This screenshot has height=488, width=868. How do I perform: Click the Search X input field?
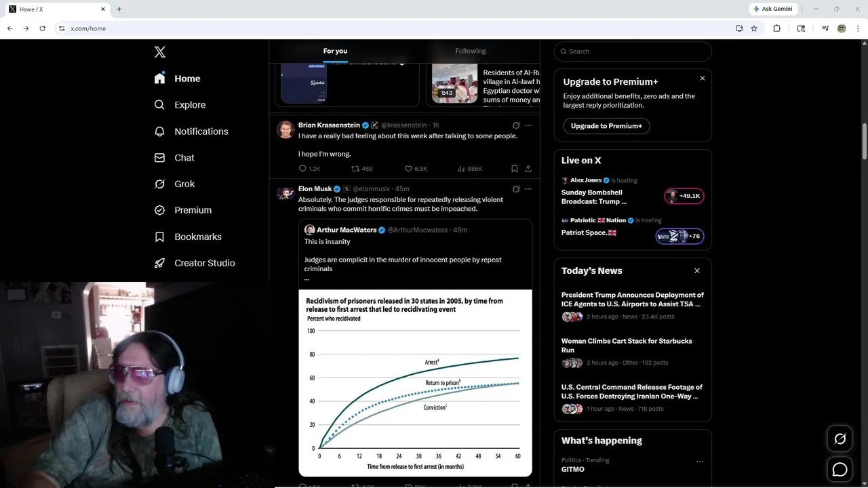(633, 52)
